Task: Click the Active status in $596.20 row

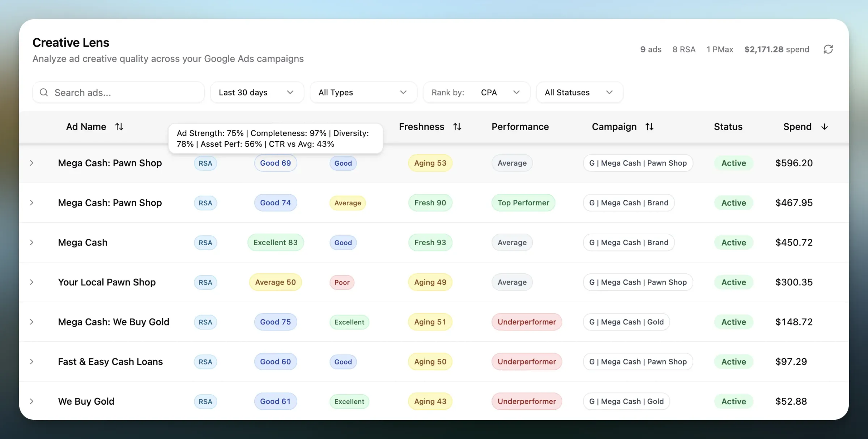Action: pos(733,163)
